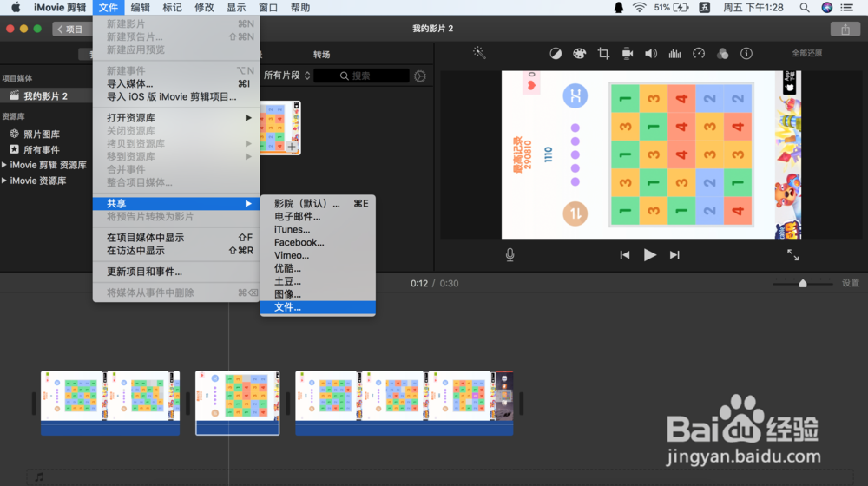Choose 优酷... share option
868x486 pixels.
click(318, 268)
